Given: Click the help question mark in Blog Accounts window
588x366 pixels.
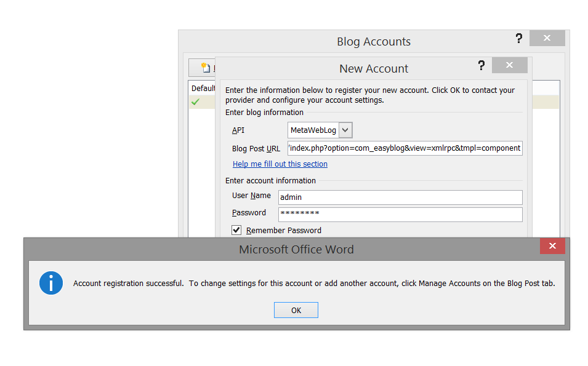Looking at the screenshot, I should pyautogui.click(x=519, y=38).
